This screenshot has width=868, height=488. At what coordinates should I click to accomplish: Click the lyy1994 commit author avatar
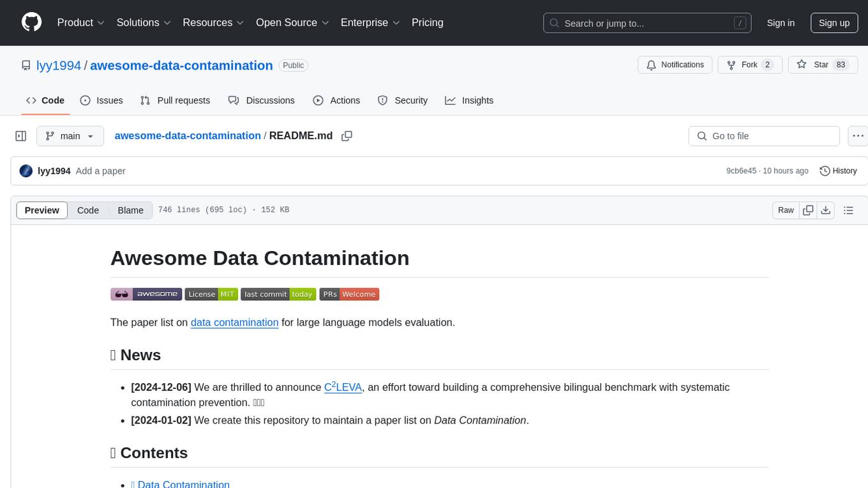pyautogui.click(x=26, y=171)
